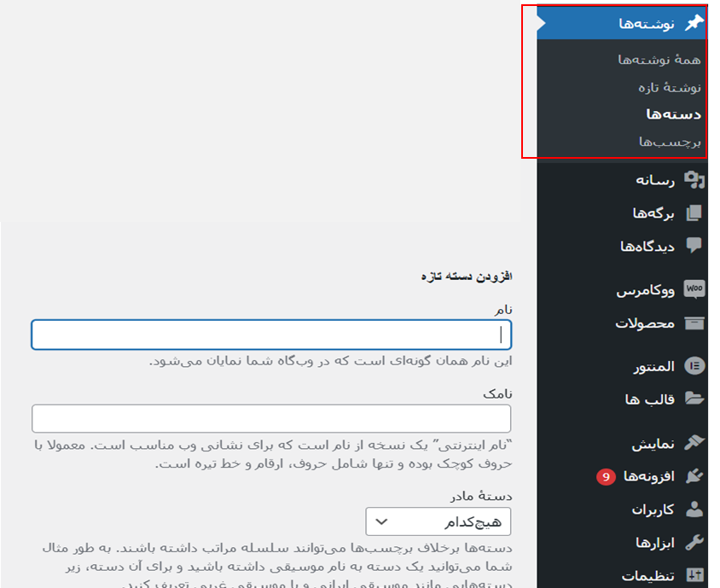Select نوشتهٔ تازه in the submenu
720x588 pixels.
pos(669,87)
